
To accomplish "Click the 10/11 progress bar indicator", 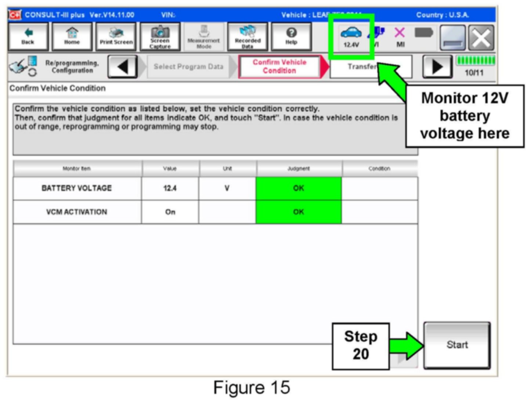I will (x=475, y=66).
